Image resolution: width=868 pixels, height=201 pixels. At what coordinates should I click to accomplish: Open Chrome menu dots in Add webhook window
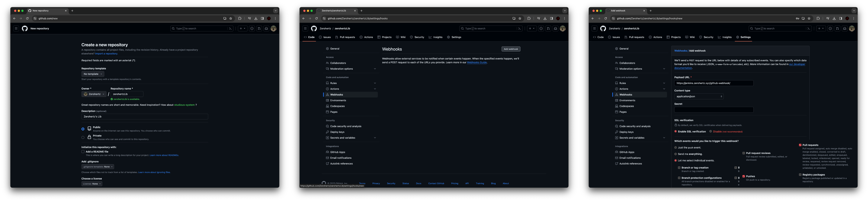(854, 18)
